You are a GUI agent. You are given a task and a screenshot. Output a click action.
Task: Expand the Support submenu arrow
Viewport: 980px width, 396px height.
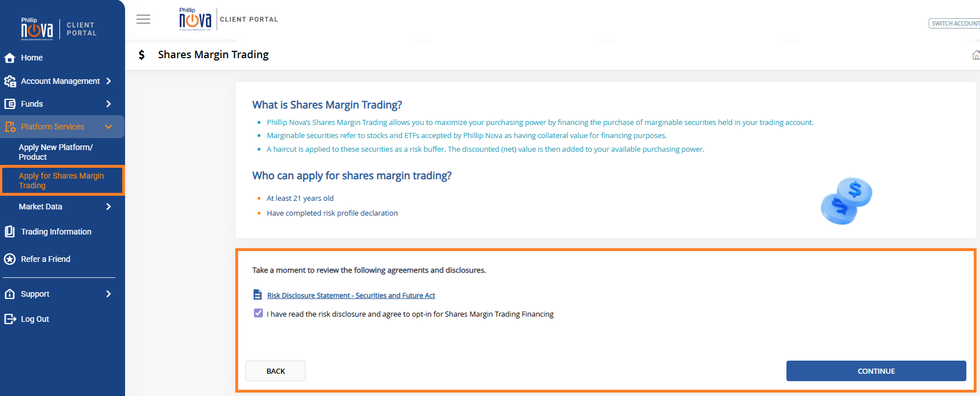pyautogui.click(x=109, y=294)
